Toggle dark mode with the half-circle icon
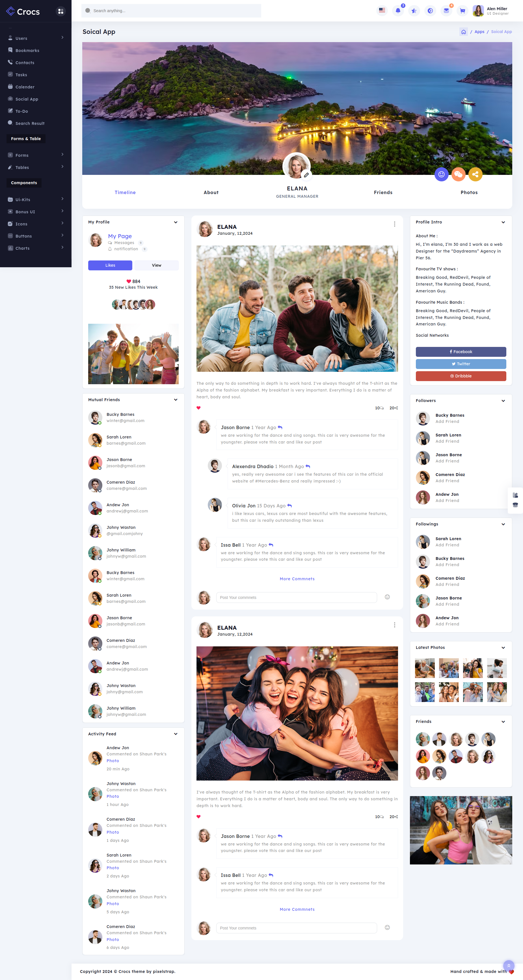This screenshot has width=523, height=980. coord(430,11)
